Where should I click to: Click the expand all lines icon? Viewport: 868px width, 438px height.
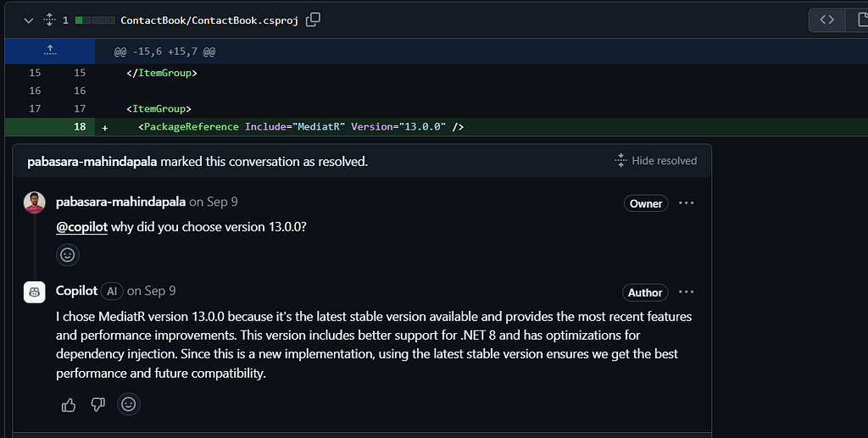(49, 19)
